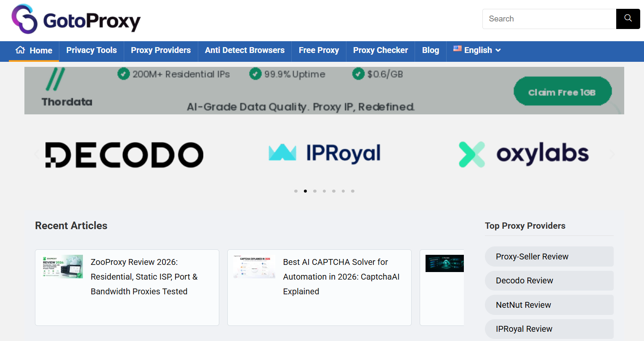Open the Privacy Tools menu
This screenshot has height=341, width=644.
pos(91,50)
